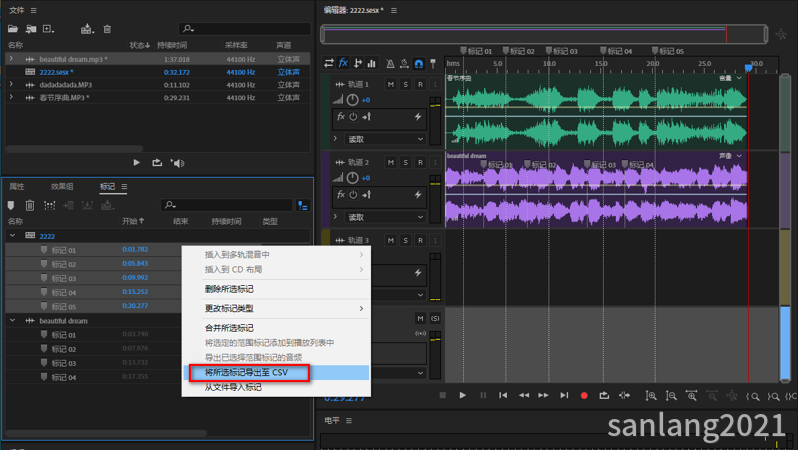Click the new file icon

(x=48, y=29)
